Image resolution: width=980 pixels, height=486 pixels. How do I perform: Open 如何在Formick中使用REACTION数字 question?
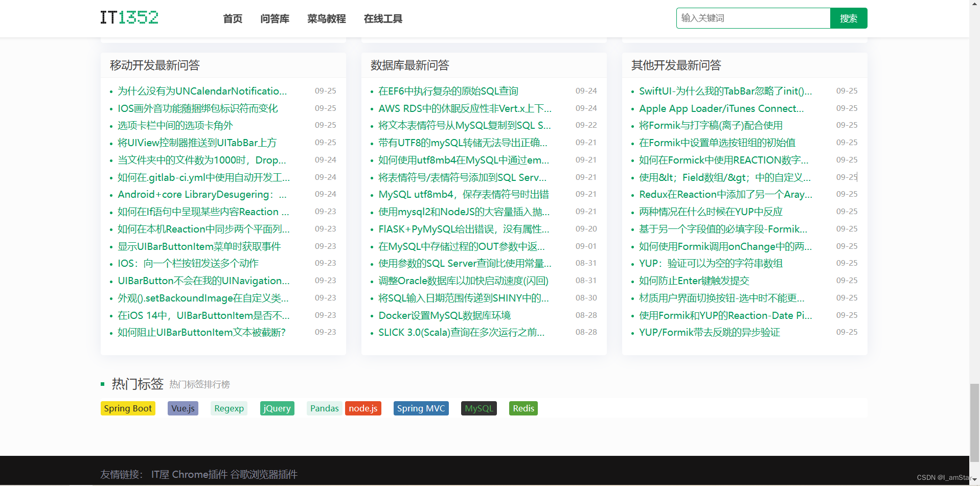[x=724, y=160]
